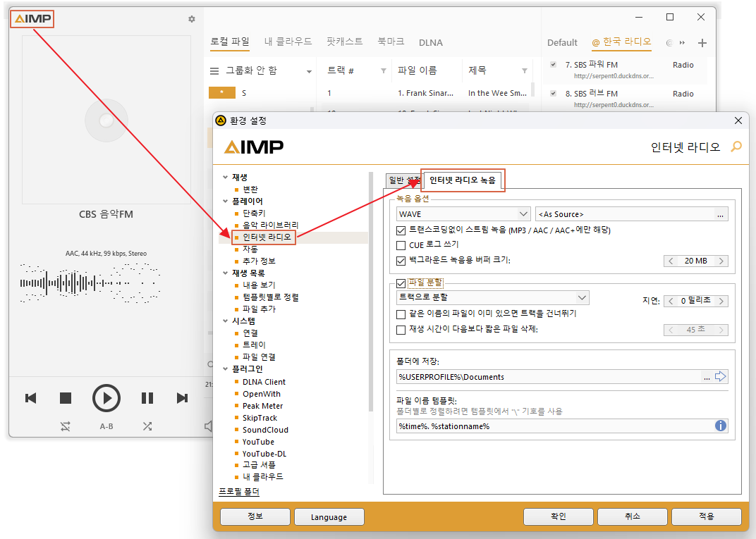
Task: Enable CUE 로그 쓰기 checkbox
Action: 401,245
